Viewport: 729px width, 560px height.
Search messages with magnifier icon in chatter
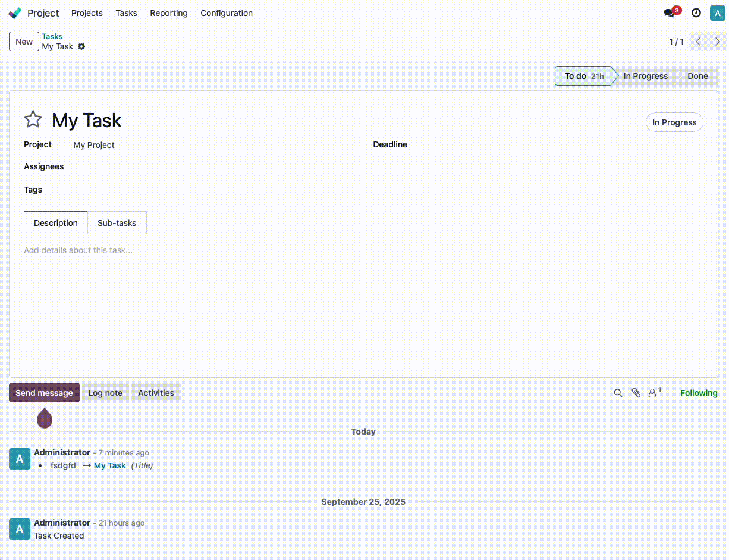618,393
